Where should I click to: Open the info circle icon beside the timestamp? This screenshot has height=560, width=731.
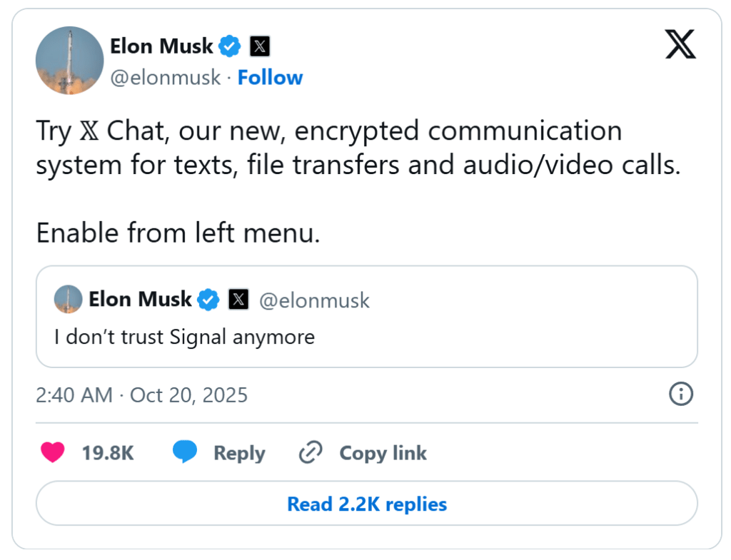[681, 394]
